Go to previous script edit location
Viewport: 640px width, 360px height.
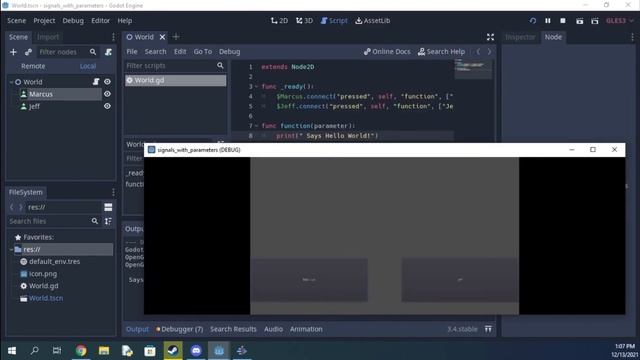pyautogui.click(x=478, y=51)
